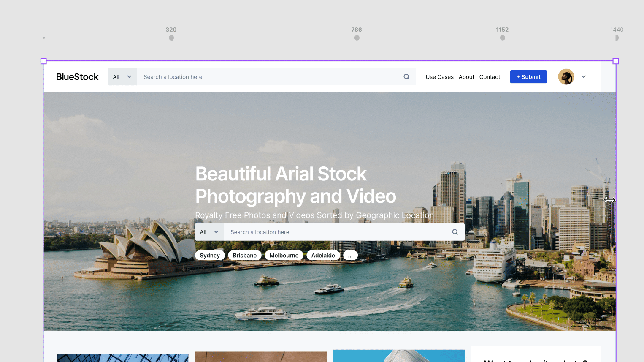Open the hero All filter dropdown
The width and height of the screenshot is (644, 362).
click(x=209, y=232)
